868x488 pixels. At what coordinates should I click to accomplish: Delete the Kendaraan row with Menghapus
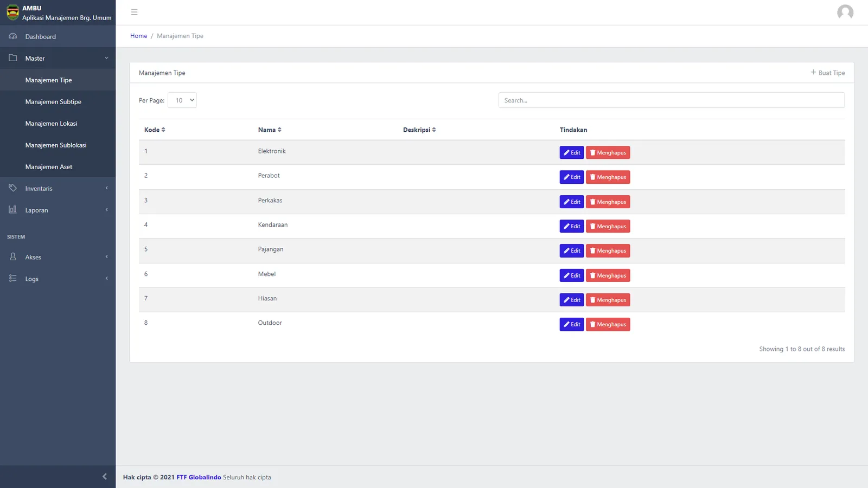tap(608, 226)
